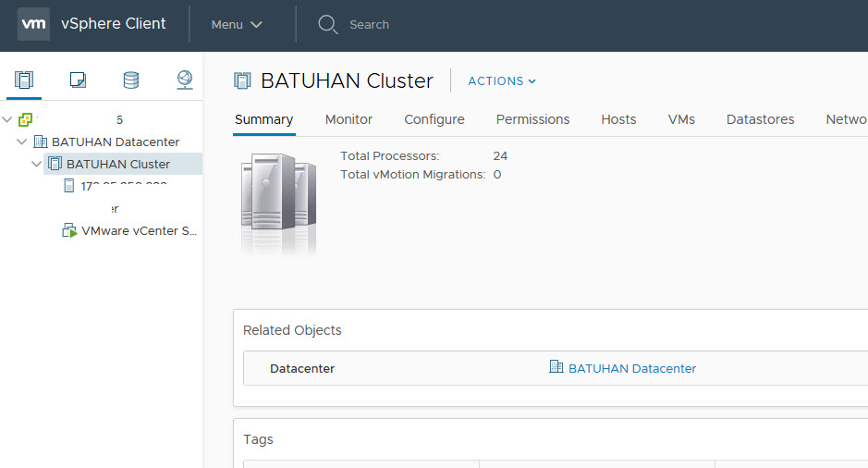Click the host icon under BATUHAN Cluster
868x468 pixels.
pyautogui.click(x=68, y=186)
